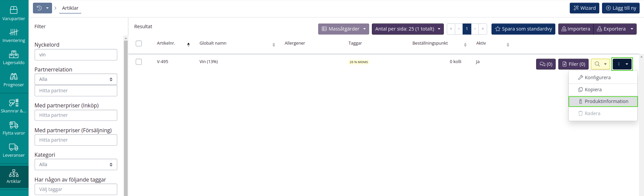Screen dimensions: 644x196
Task: Click the comments (0) button for V-495
Action: click(546, 64)
